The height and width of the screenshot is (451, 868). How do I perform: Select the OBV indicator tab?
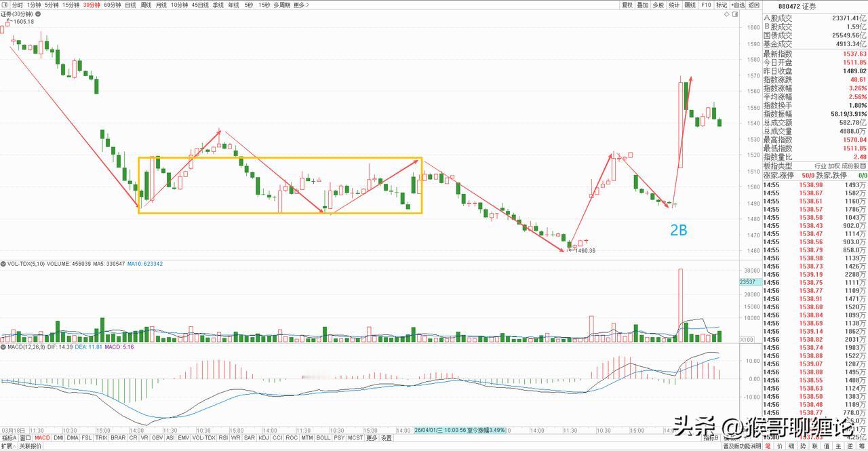[x=157, y=438]
